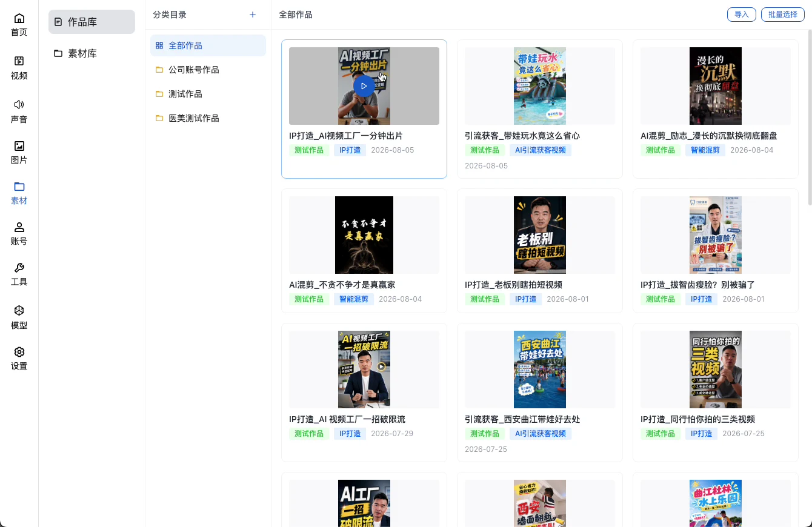
Task: Open thumbnail of 同行怕你拍的三类视频
Action: 716,370
